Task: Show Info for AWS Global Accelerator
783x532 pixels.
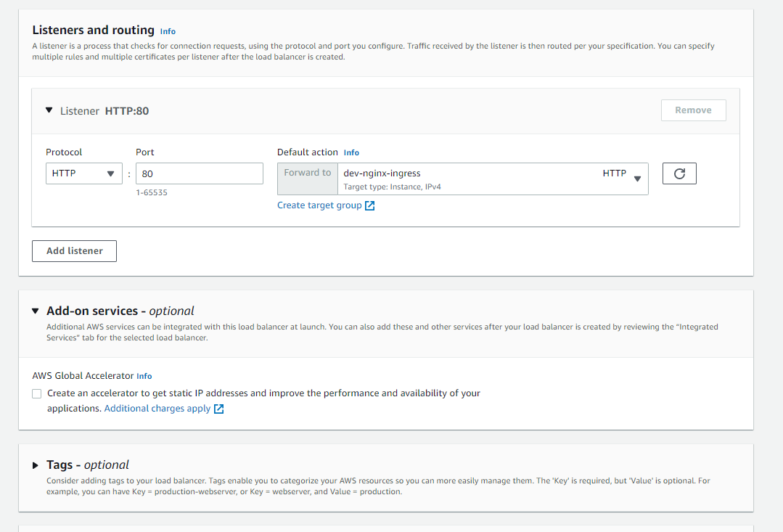Action: point(144,376)
